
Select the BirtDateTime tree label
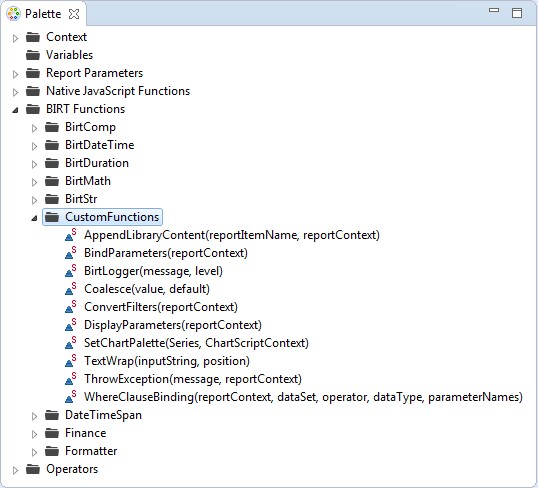[x=100, y=145]
